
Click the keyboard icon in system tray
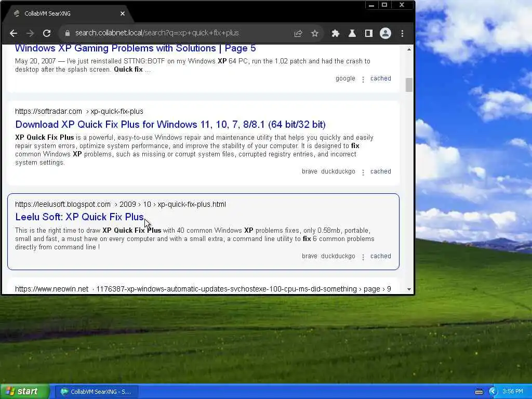[x=479, y=392]
